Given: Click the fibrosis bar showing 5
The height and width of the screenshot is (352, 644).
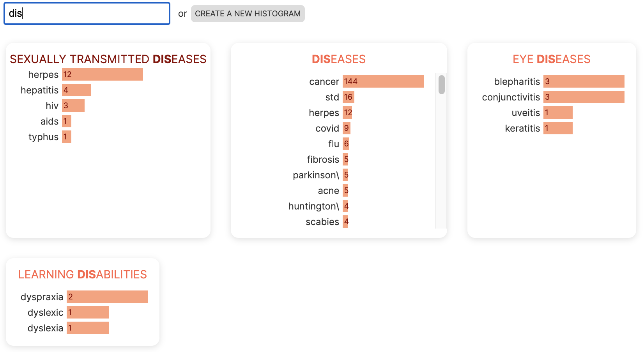Looking at the screenshot, I should click(346, 159).
